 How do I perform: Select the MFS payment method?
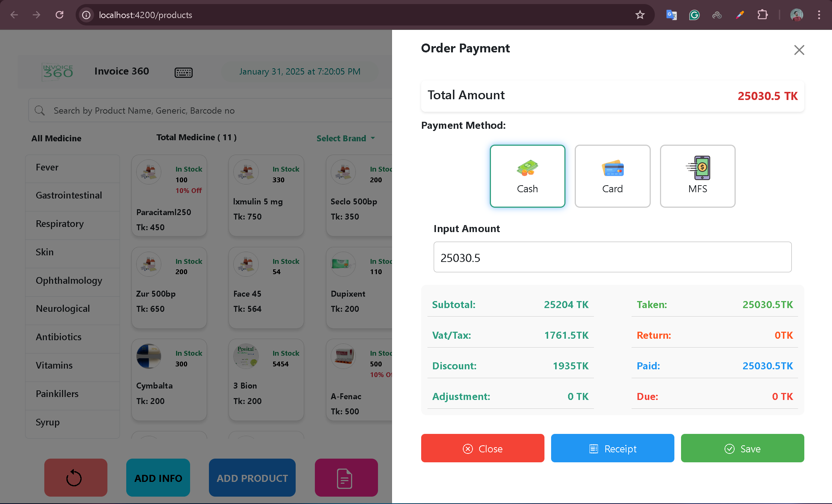(x=698, y=176)
